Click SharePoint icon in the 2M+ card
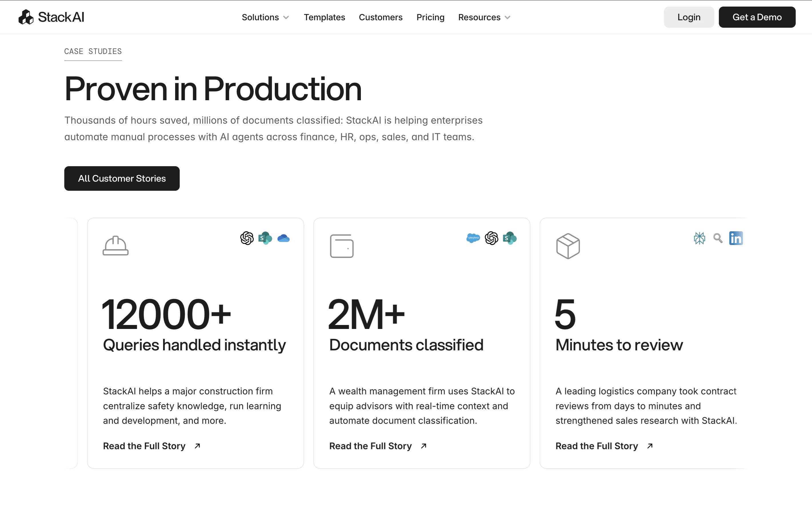The height and width of the screenshot is (514, 812). point(509,238)
